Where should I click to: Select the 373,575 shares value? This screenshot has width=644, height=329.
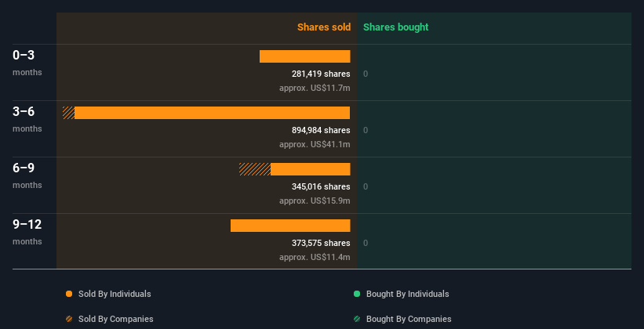[321, 244]
